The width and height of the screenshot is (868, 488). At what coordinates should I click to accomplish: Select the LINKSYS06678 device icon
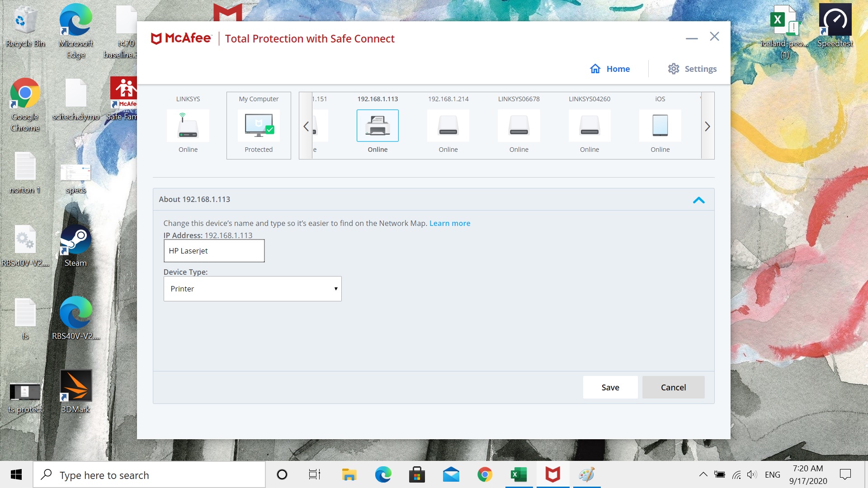[519, 125]
